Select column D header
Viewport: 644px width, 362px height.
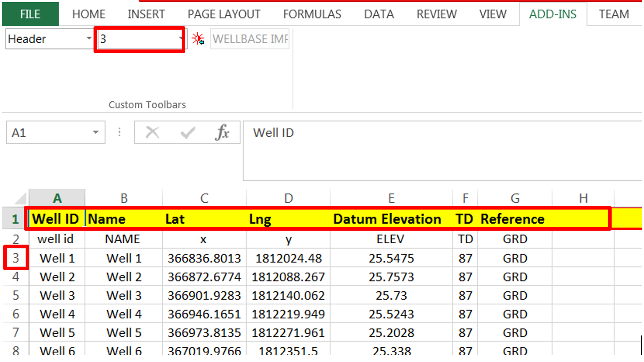(288, 198)
